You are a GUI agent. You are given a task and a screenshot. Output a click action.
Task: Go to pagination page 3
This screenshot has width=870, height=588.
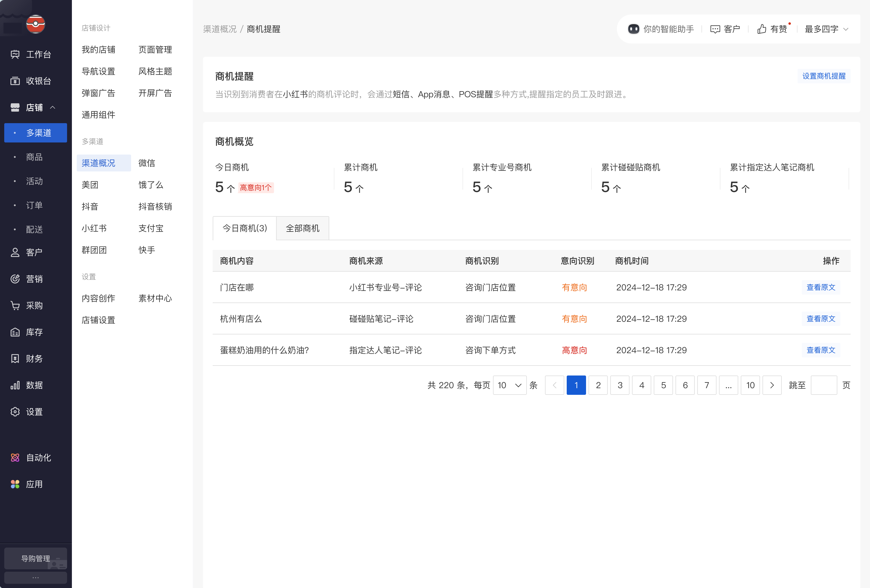click(620, 385)
